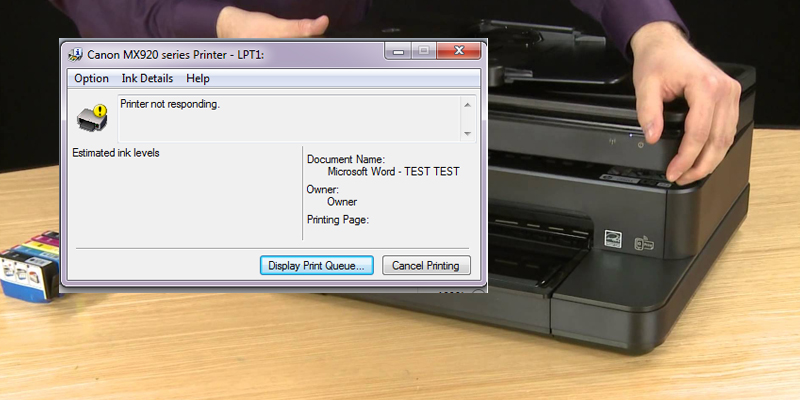Click the Canon status monitor title icon
Screen dimensions: 800x400
pos(76,54)
